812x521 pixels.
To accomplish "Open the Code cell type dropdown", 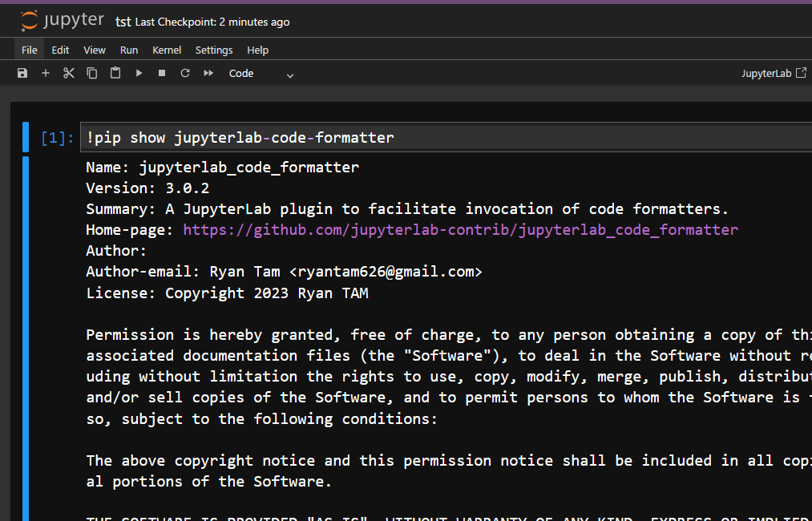I will click(261, 74).
